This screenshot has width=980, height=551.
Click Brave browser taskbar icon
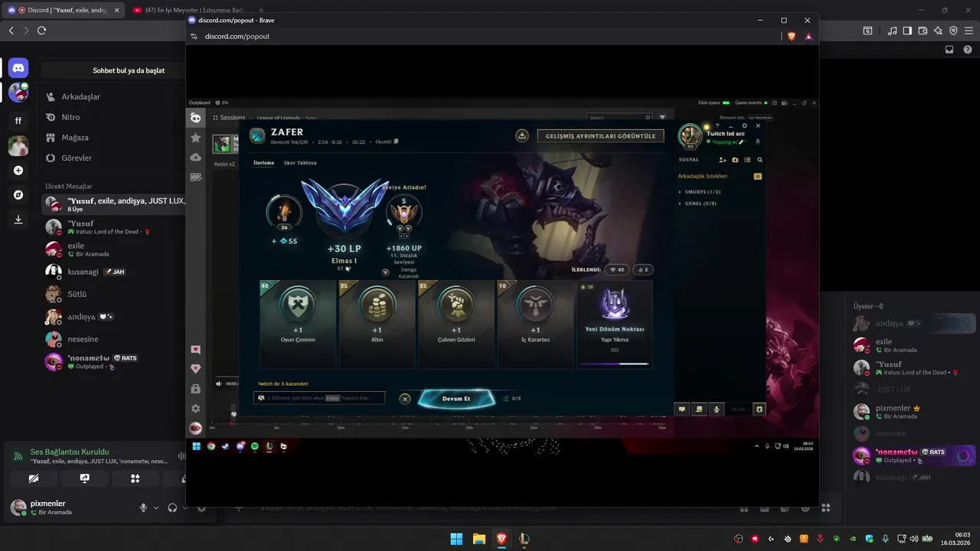[x=501, y=539]
